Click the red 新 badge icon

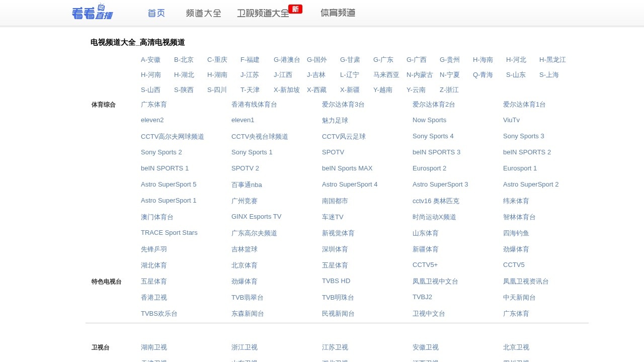point(295,9)
